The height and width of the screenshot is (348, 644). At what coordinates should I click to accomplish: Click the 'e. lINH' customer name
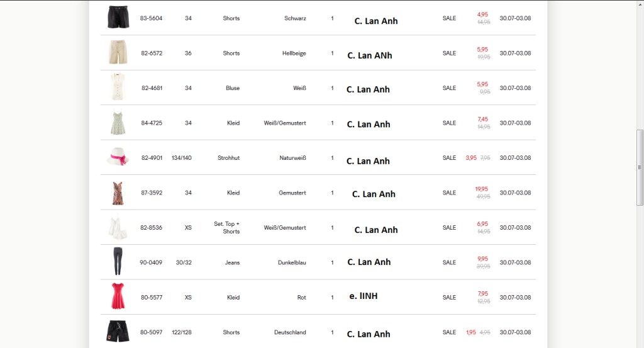point(363,296)
